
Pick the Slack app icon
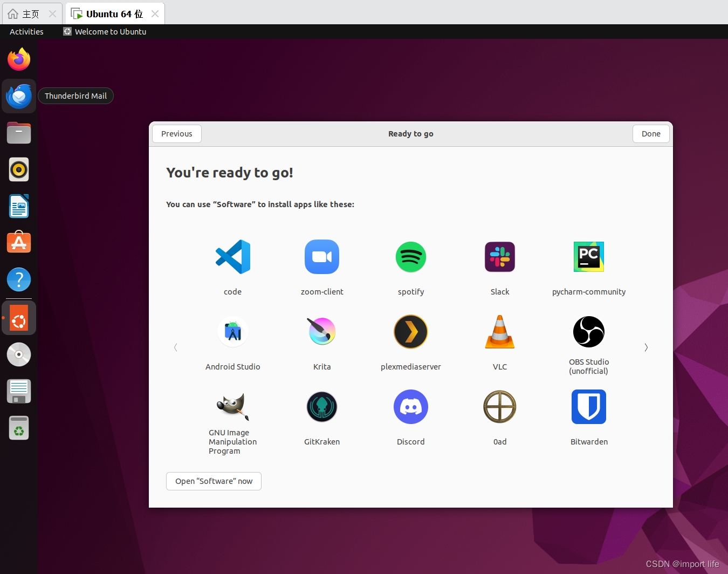pos(500,257)
